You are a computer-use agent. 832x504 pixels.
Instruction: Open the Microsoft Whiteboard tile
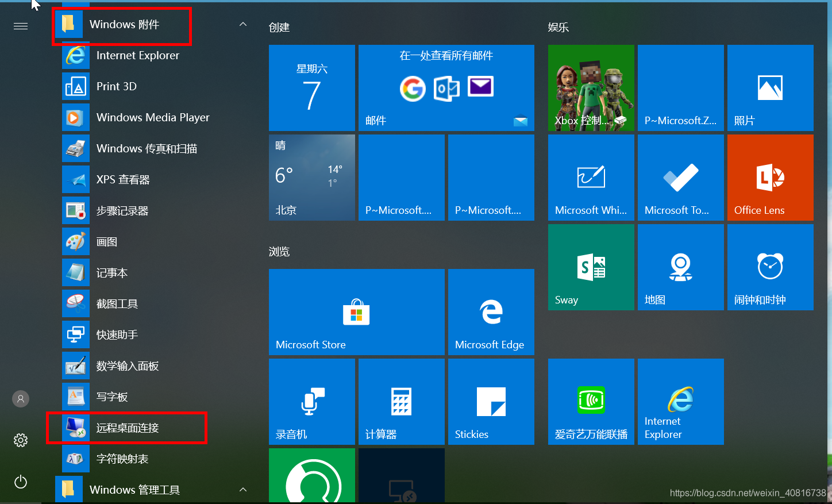(x=591, y=178)
